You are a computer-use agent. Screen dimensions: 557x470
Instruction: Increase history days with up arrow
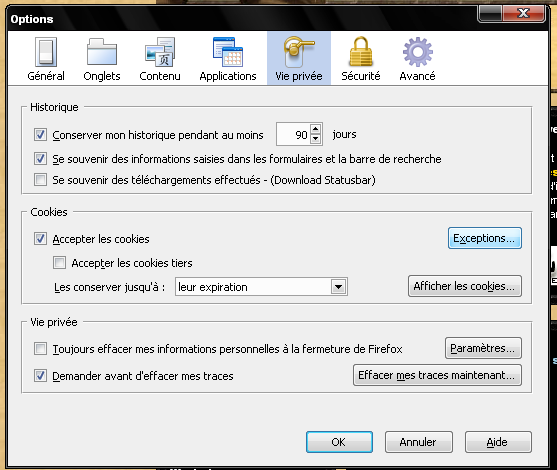click(x=315, y=129)
